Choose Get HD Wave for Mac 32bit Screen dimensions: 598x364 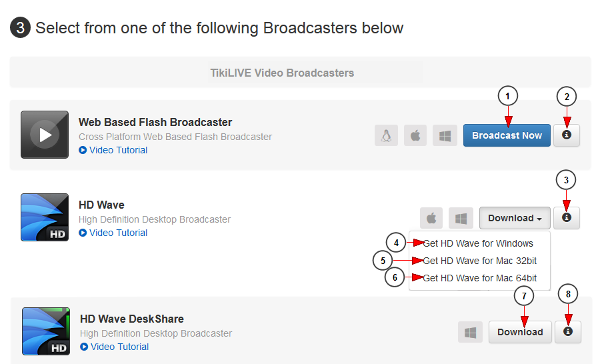[x=479, y=261]
